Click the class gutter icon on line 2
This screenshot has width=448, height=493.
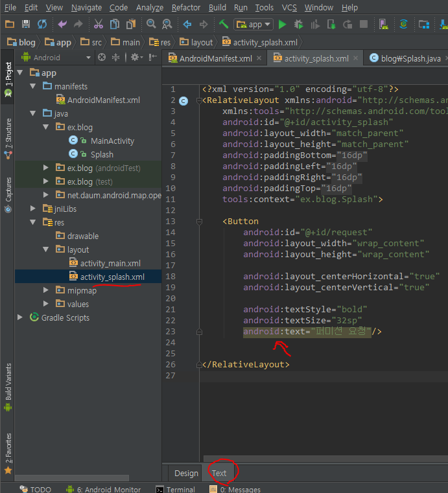tap(183, 101)
